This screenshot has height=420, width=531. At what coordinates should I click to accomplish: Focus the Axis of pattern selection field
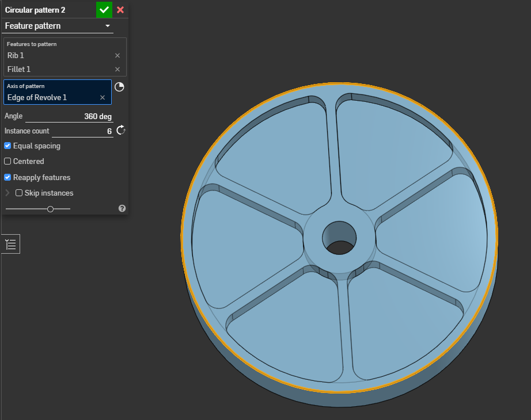[58, 92]
